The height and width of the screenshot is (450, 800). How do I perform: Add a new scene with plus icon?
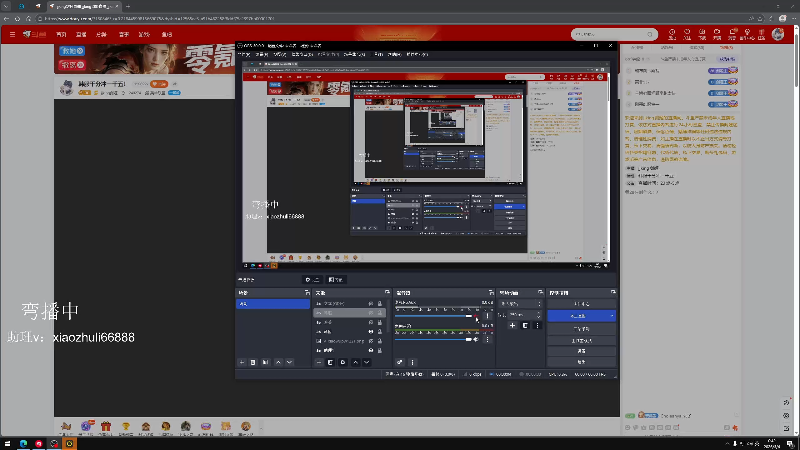coord(242,362)
